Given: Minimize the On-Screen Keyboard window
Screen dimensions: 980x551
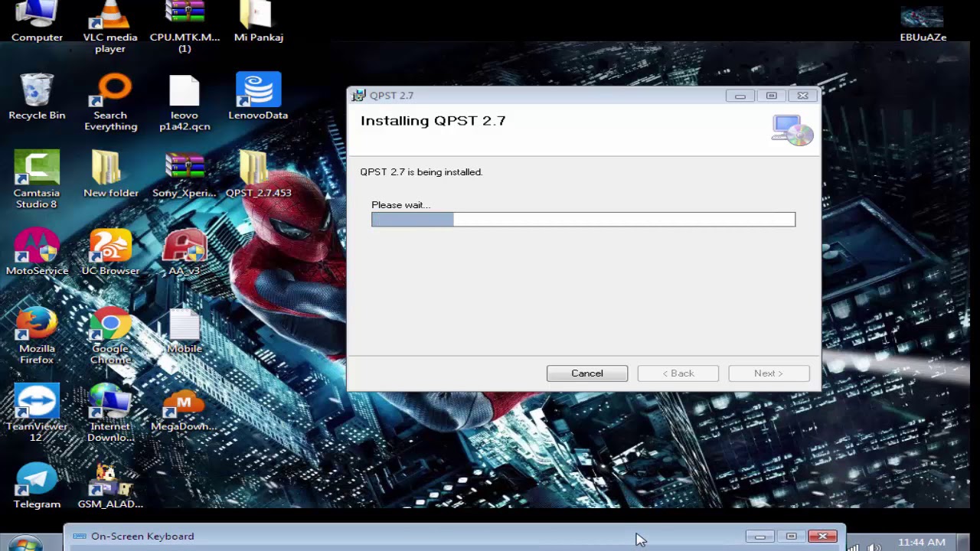Looking at the screenshot, I should 760,536.
